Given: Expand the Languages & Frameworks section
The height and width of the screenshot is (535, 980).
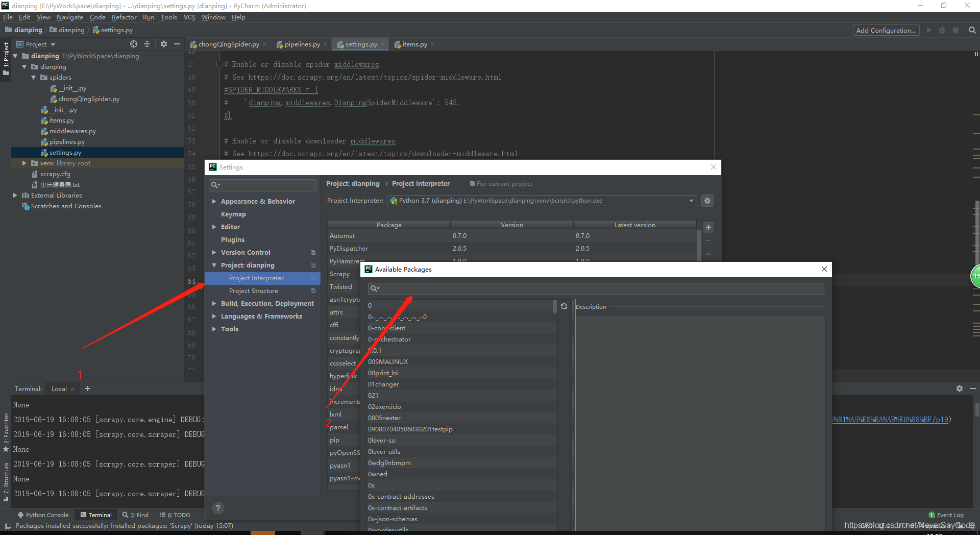Looking at the screenshot, I should pos(214,317).
